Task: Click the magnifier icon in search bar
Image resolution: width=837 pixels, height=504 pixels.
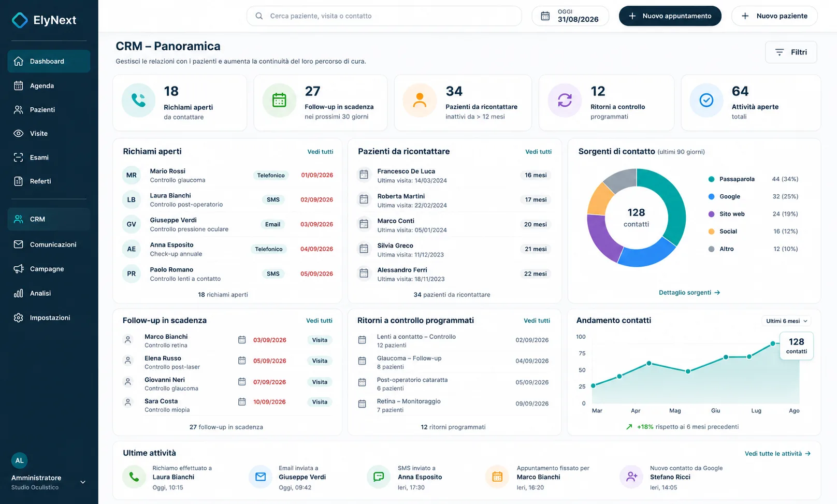Action: click(x=259, y=16)
